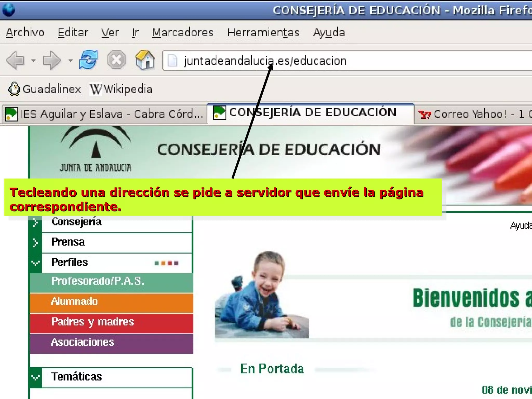Image resolution: width=532 pixels, height=399 pixels.
Task: Open the Profesorado/P.A.S. profile link
Action: pyautogui.click(x=98, y=281)
